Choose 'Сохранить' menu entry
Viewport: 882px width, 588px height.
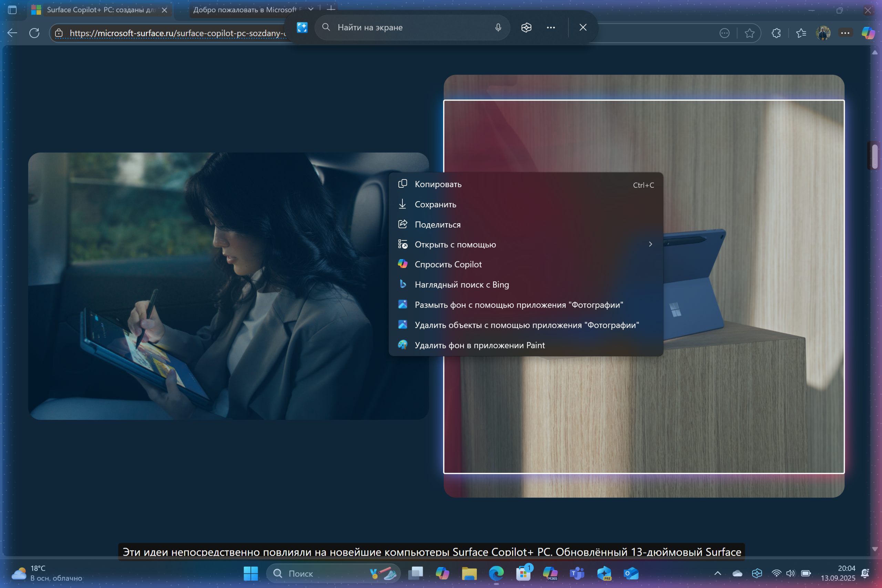pos(526,204)
